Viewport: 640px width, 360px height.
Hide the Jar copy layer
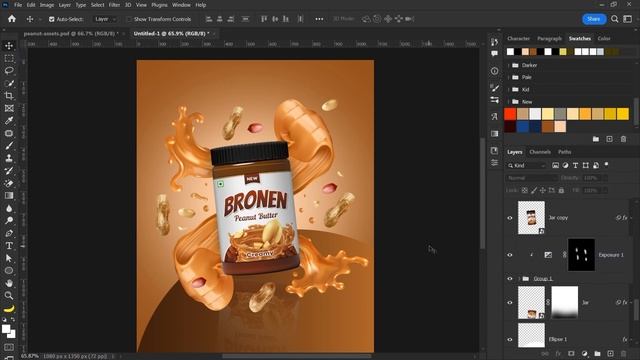click(x=510, y=218)
